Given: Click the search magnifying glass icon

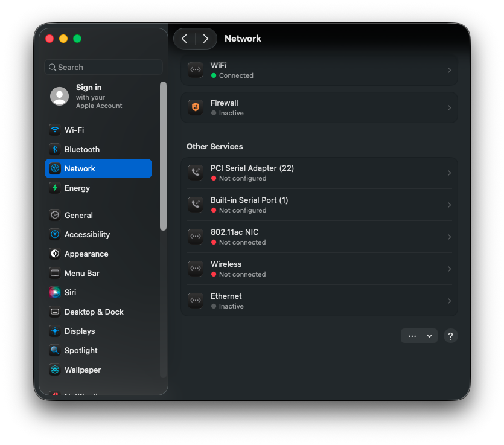Looking at the screenshot, I should [53, 67].
